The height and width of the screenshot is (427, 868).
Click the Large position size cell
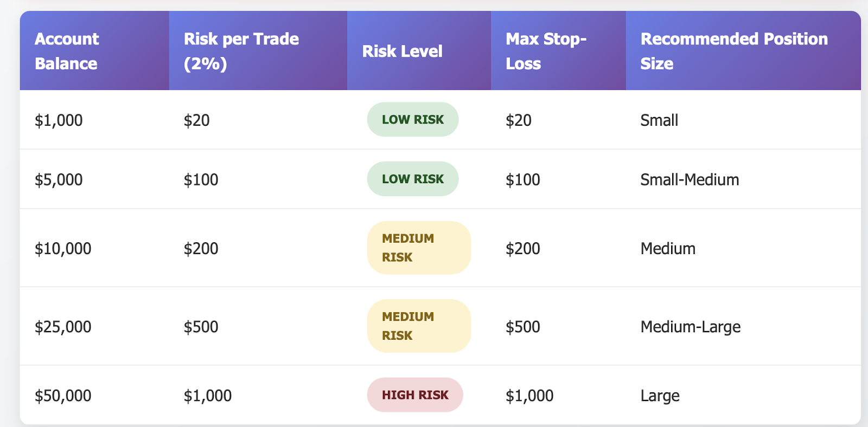(660, 396)
